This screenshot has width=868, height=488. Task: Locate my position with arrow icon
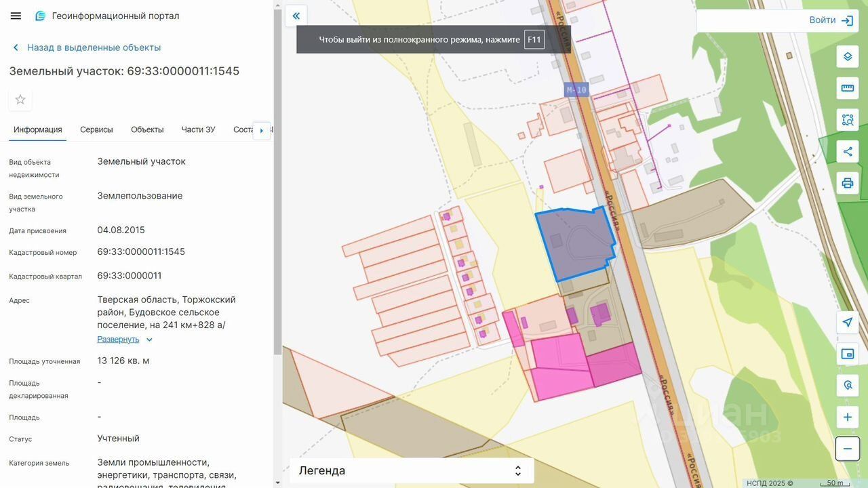pos(848,322)
